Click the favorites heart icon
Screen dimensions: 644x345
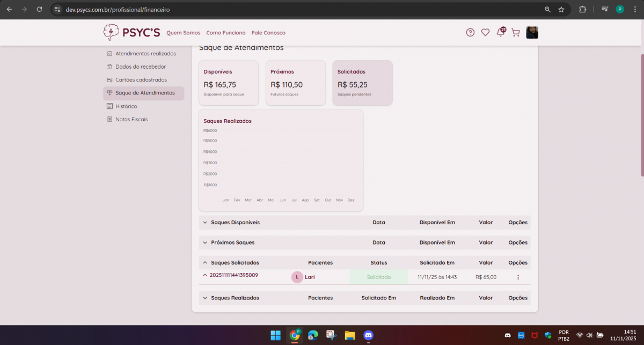click(485, 33)
